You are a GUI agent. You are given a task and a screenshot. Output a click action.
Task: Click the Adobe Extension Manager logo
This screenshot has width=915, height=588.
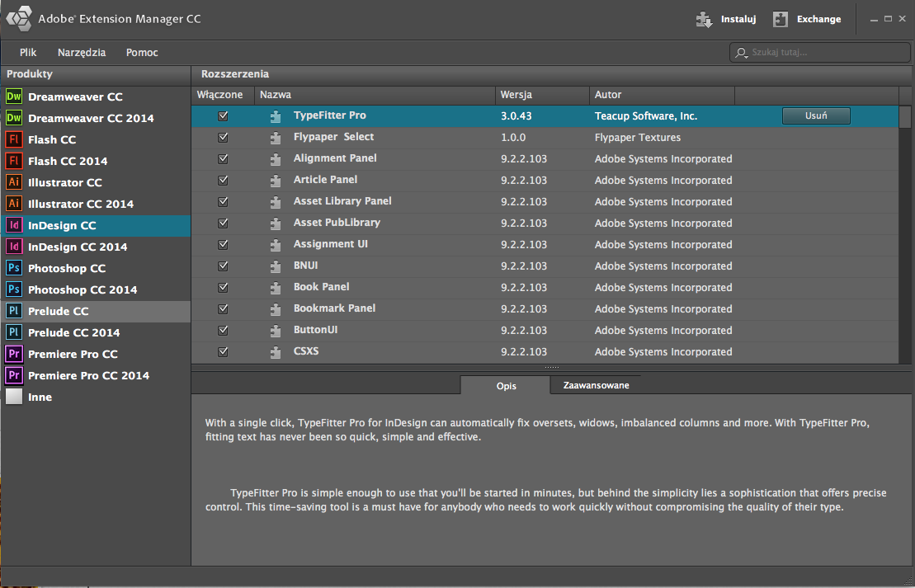coord(19,19)
